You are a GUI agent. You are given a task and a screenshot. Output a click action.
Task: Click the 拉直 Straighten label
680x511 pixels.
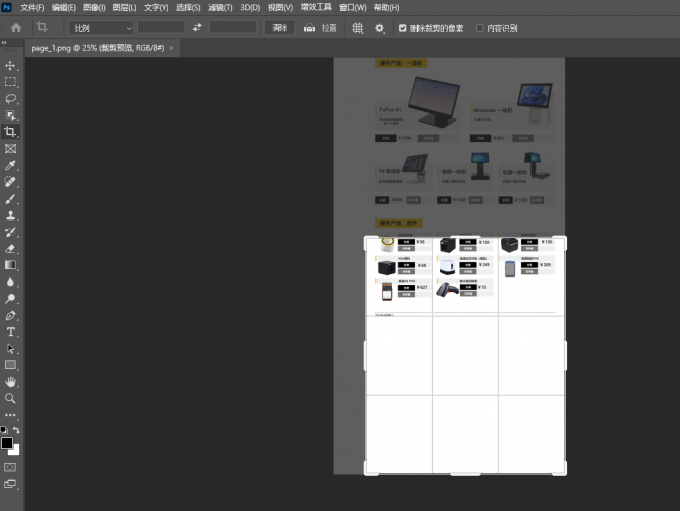pos(329,28)
